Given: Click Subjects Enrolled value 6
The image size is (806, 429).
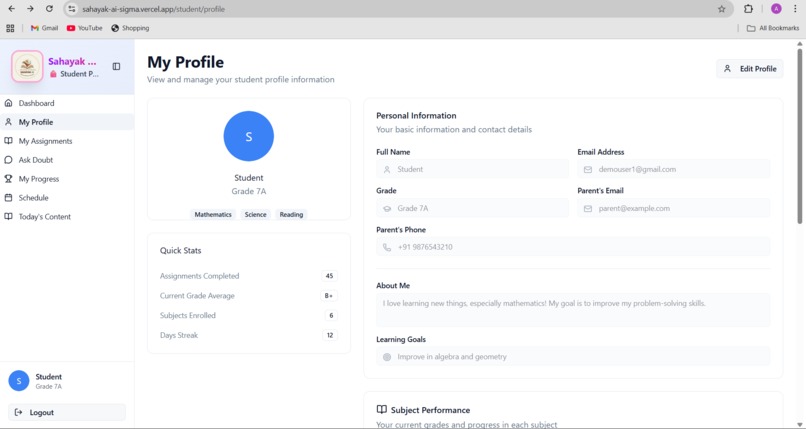Looking at the screenshot, I should pyautogui.click(x=331, y=315).
